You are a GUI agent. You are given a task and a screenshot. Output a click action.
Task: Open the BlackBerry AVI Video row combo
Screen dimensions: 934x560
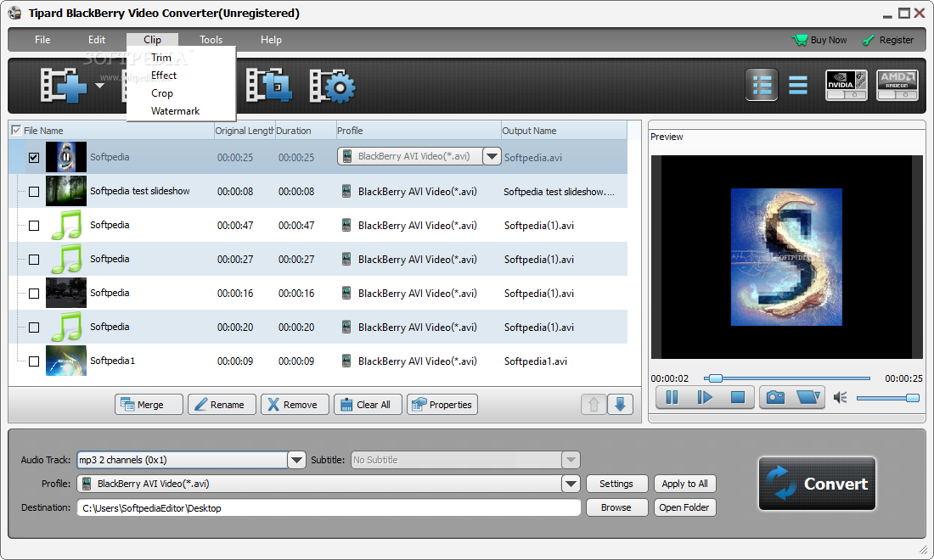[x=419, y=156]
